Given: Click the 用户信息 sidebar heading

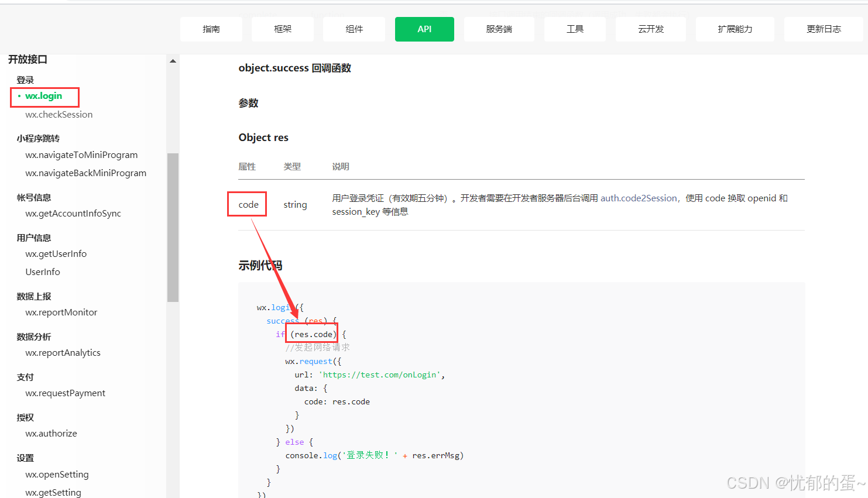Looking at the screenshot, I should click(34, 238).
